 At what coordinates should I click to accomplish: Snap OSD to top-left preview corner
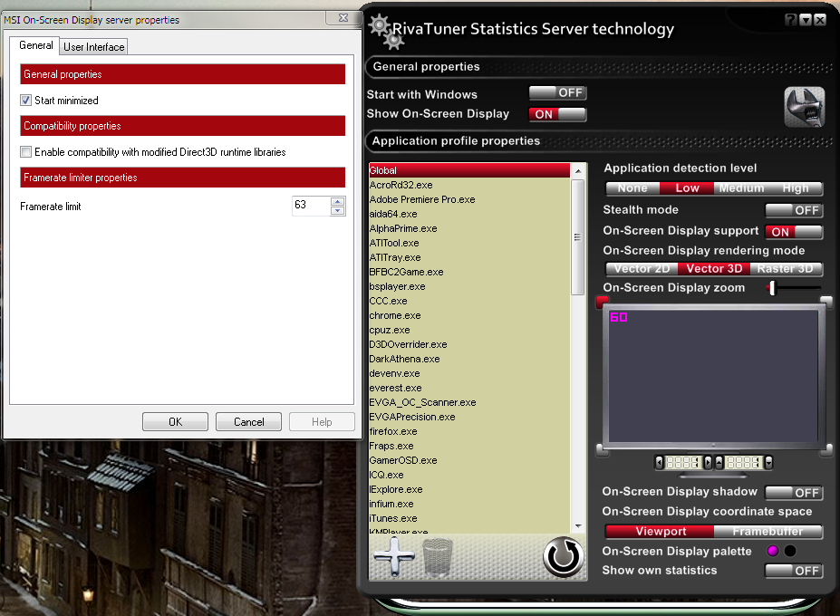coord(603,302)
